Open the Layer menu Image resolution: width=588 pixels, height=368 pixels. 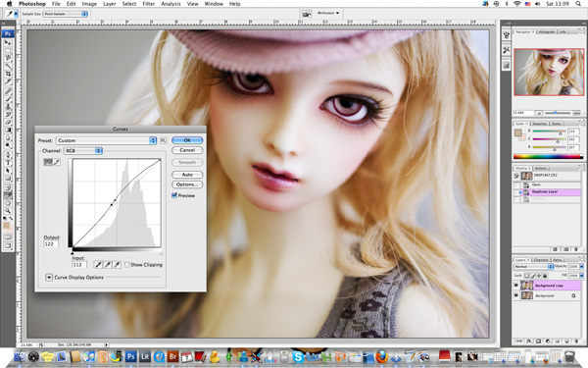pos(110,4)
